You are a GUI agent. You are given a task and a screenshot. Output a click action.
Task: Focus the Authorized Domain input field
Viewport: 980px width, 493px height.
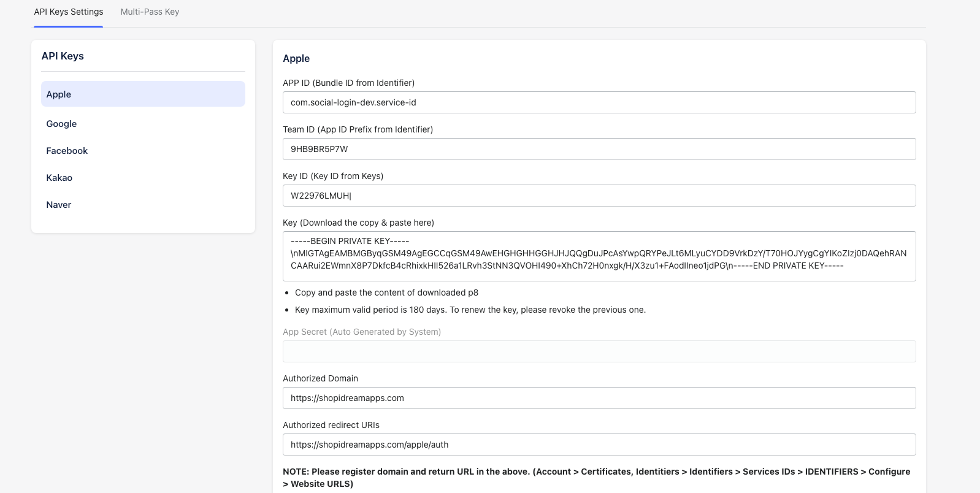(x=599, y=398)
